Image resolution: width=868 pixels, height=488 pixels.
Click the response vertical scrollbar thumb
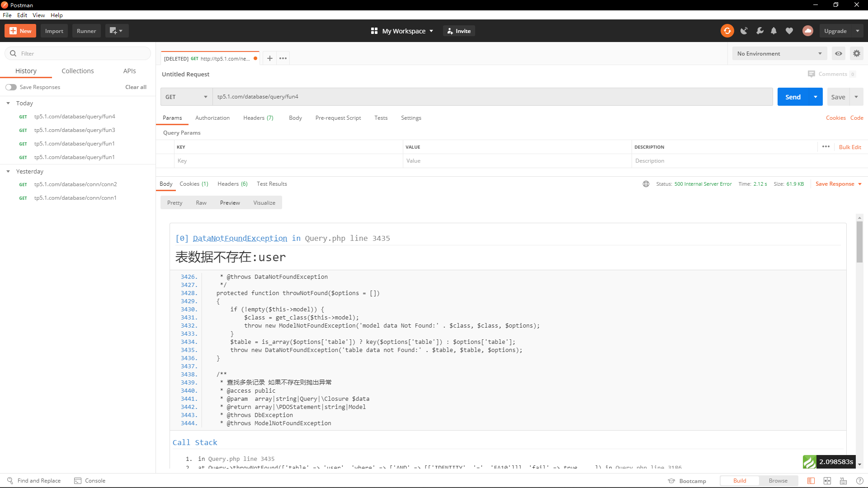(859, 242)
